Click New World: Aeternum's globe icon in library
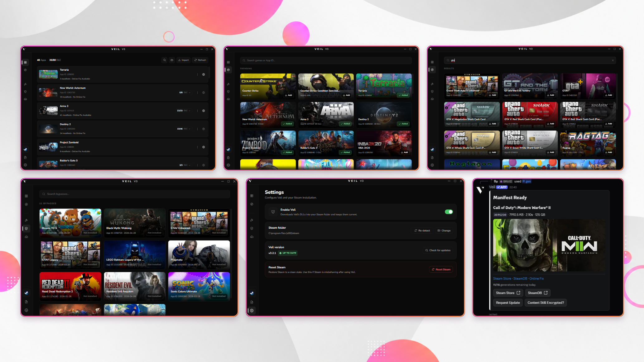This screenshot has height=362, width=644. click(x=204, y=93)
